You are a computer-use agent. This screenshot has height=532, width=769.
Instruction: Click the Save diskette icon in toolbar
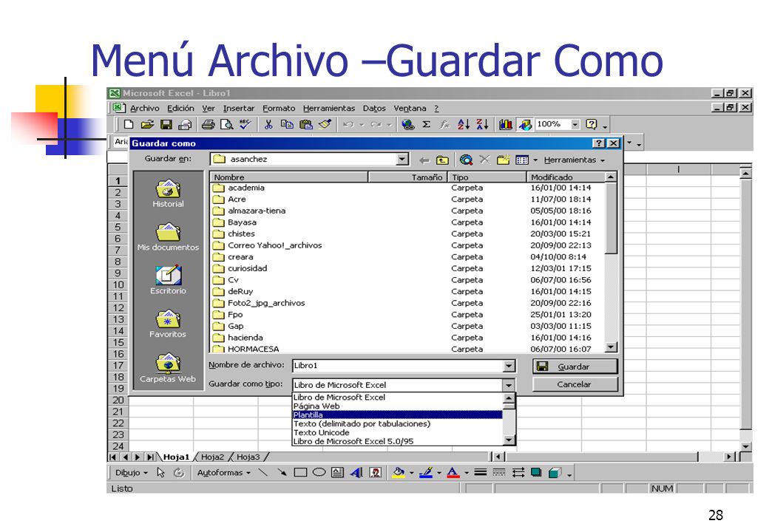[x=166, y=124]
